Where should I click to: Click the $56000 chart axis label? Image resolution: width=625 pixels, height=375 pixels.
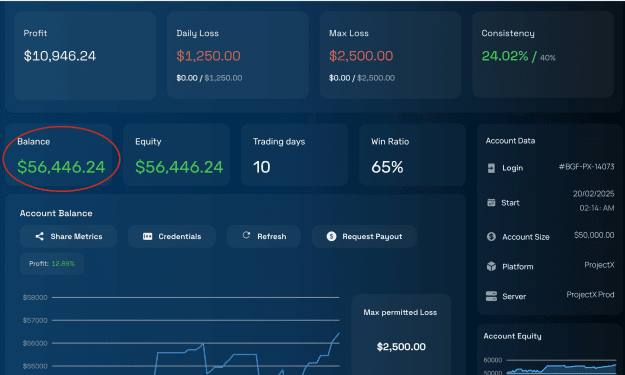[x=35, y=343]
